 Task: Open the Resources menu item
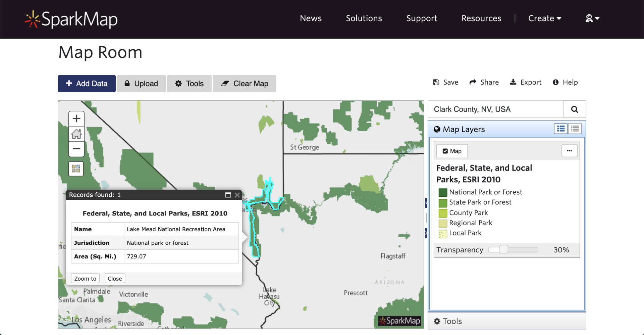point(481,18)
